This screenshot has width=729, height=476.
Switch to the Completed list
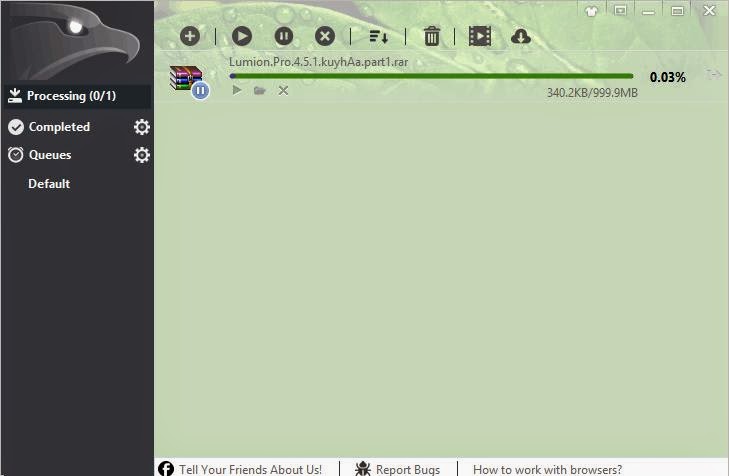[x=59, y=127]
